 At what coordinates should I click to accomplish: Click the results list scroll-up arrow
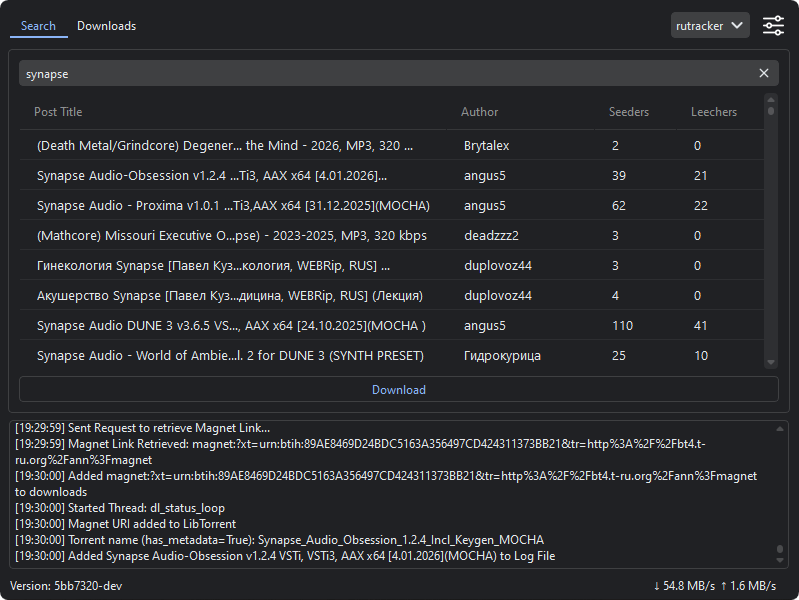click(x=771, y=99)
